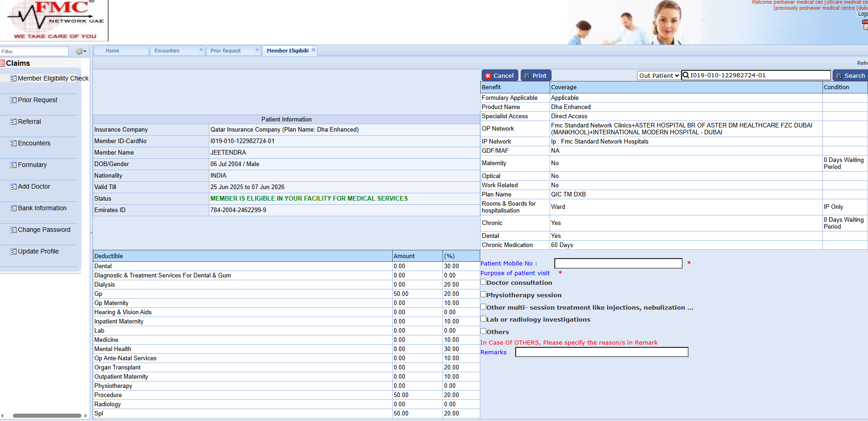Click the magnifier icon in member search box
Screen dimensions: 868x421
(x=686, y=75)
